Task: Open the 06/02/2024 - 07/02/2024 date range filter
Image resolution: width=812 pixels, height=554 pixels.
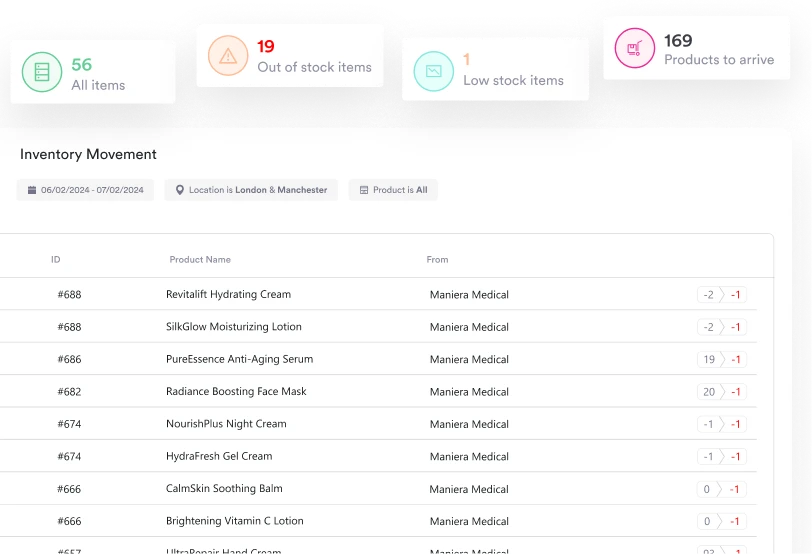Action: (x=85, y=190)
